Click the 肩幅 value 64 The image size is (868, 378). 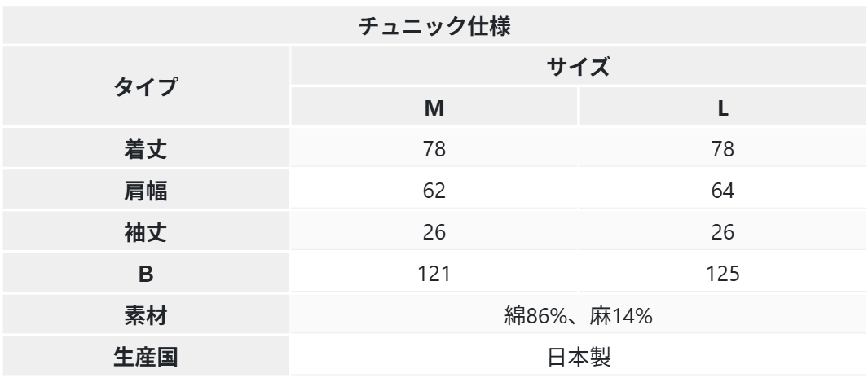click(x=722, y=190)
